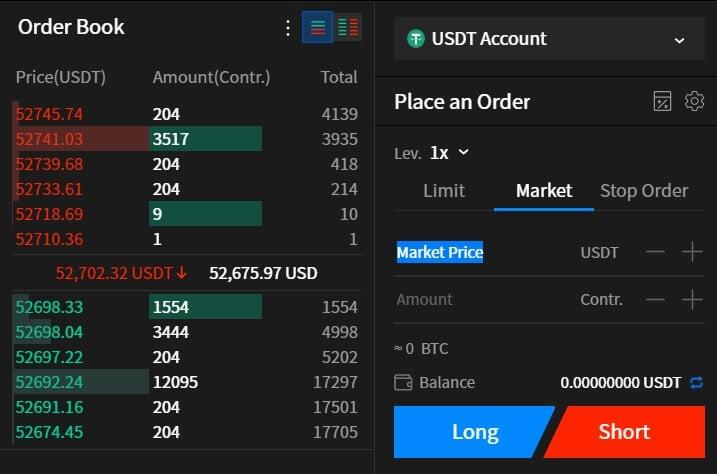This screenshot has height=474, width=717.
Task: Click the blue Long button
Action: click(474, 431)
